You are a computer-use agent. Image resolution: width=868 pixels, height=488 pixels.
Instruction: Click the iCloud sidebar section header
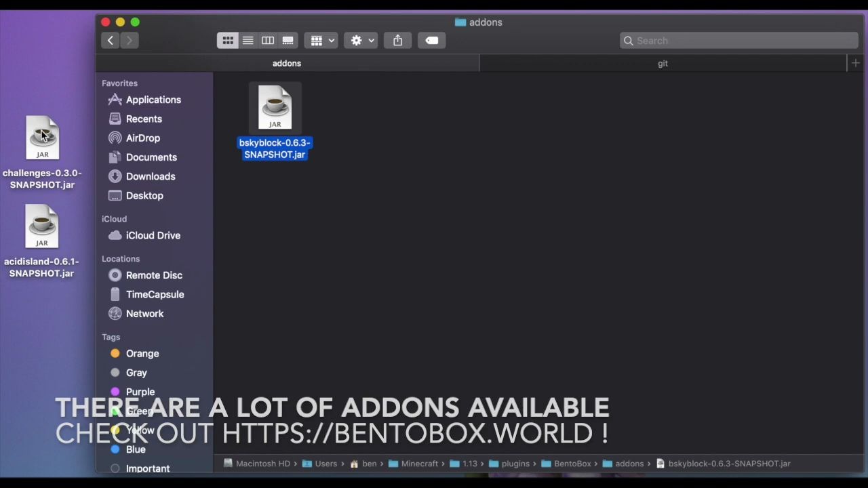(114, 219)
